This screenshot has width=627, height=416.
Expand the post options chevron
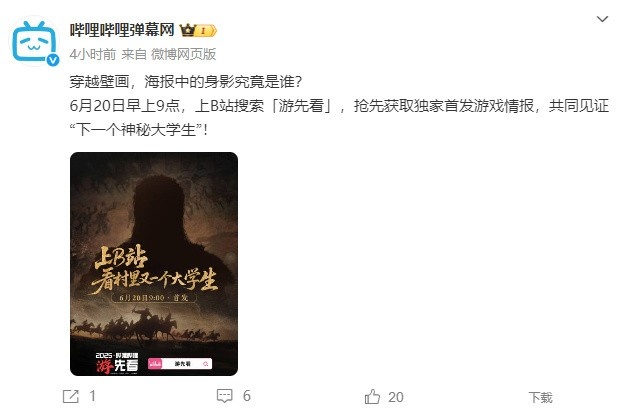tap(602, 19)
